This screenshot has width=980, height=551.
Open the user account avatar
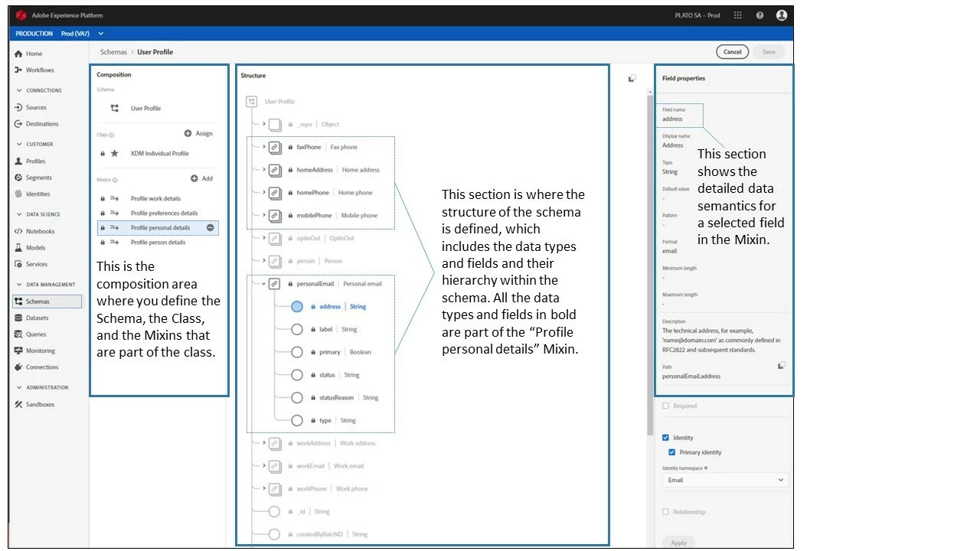[781, 15]
